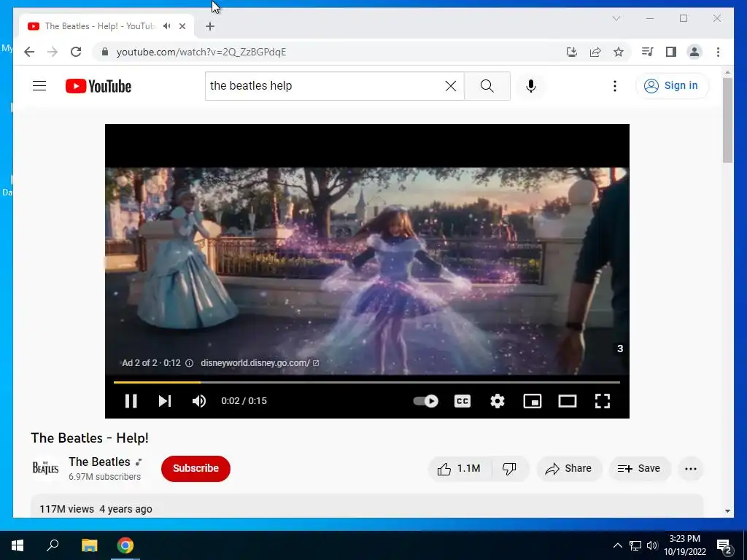This screenshot has height=560, width=747.
Task: Open Windows taskbar search
Action: coord(53,545)
